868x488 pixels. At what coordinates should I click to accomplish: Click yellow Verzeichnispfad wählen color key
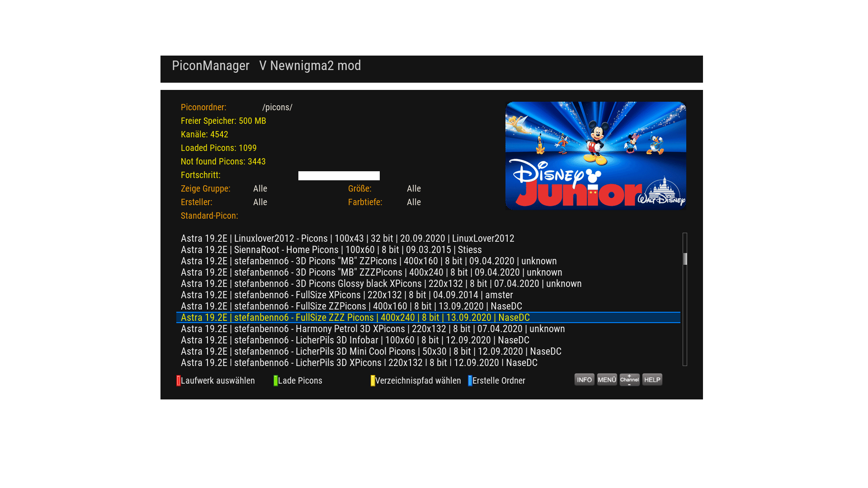[x=416, y=380]
